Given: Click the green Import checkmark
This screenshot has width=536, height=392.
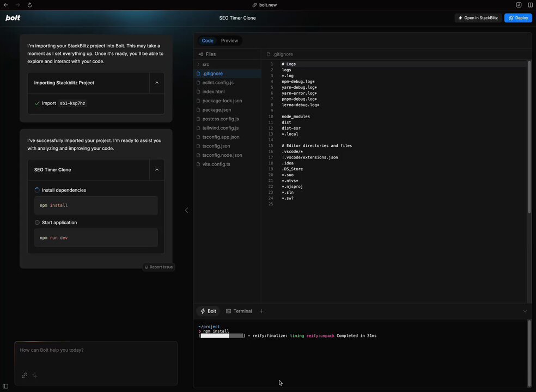Looking at the screenshot, I should pos(37,103).
